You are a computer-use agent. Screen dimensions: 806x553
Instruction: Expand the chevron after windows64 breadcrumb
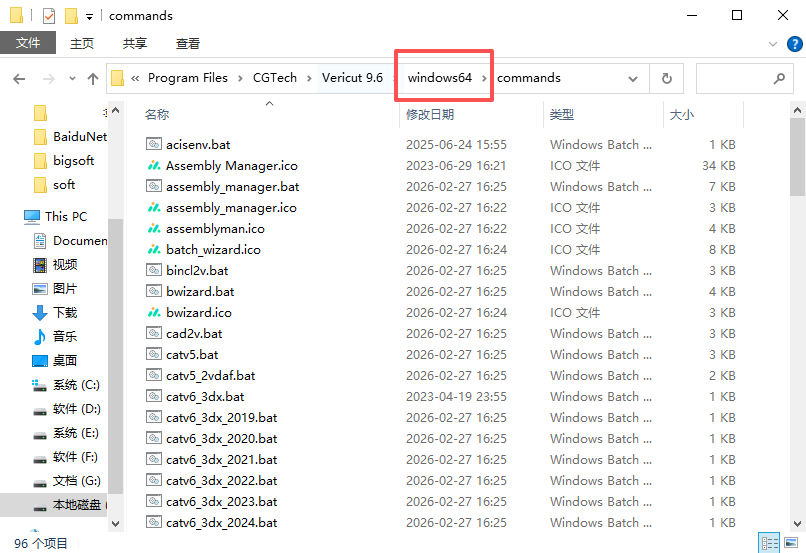[x=484, y=78]
